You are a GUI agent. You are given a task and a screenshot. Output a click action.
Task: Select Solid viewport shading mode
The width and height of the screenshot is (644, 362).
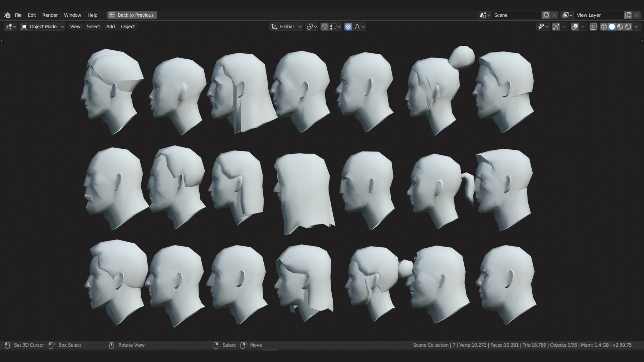(x=612, y=26)
